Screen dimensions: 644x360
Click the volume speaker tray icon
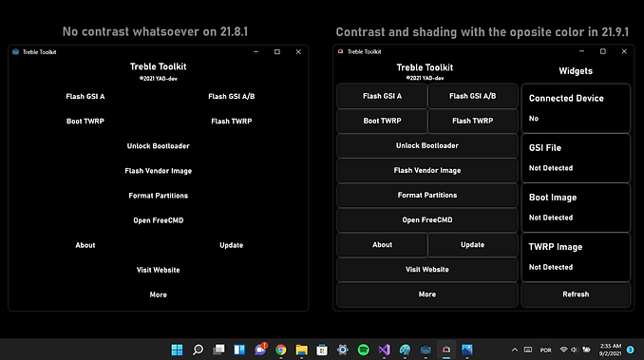pyautogui.click(x=574, y=350)
